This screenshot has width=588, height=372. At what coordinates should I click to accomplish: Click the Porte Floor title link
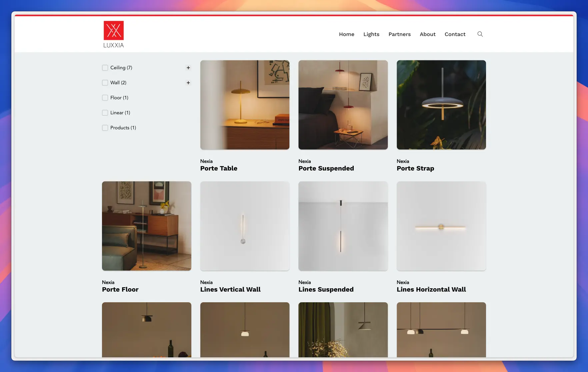pos(120,290)
